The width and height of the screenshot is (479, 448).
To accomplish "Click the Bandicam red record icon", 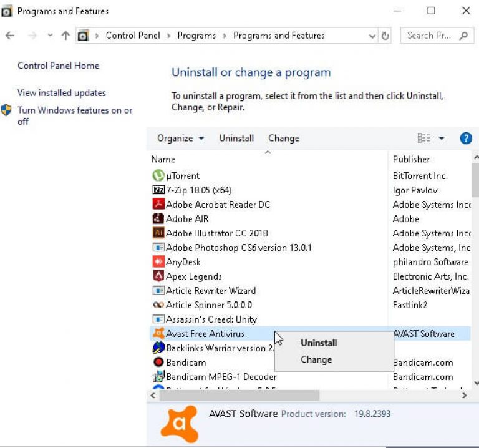I will click(158, 363).
